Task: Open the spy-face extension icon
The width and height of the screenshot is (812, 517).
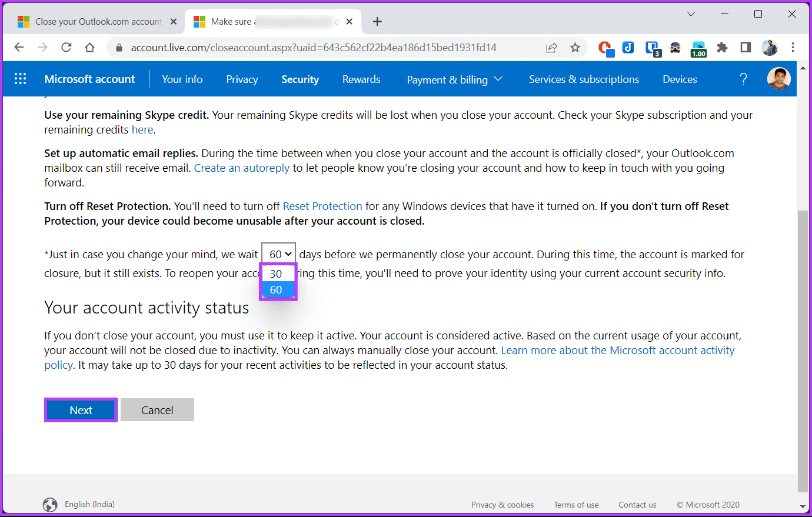Action: point(675,48)
